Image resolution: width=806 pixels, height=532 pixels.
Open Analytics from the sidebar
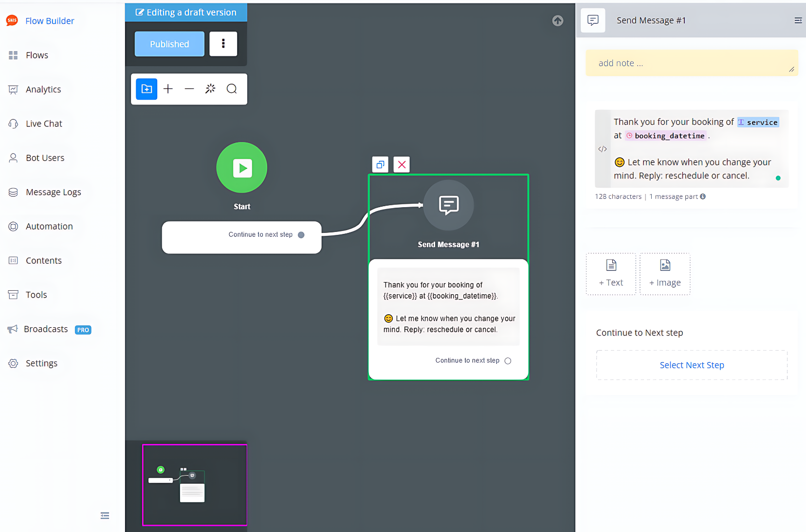(x=43, y=89)
